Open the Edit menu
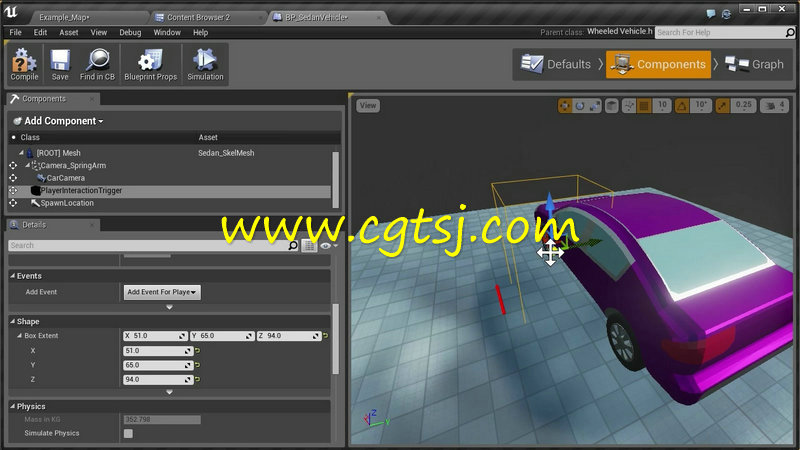800x450 pixels. [40, 33]
